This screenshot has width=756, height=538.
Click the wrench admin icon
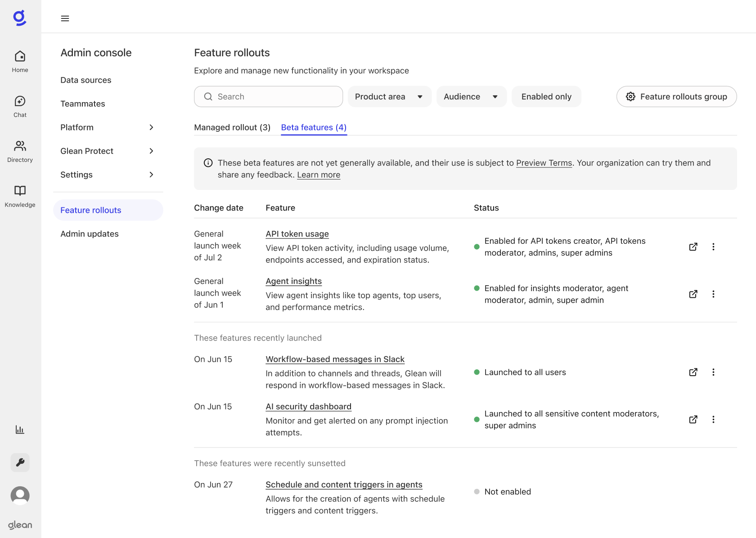(20, 462)
